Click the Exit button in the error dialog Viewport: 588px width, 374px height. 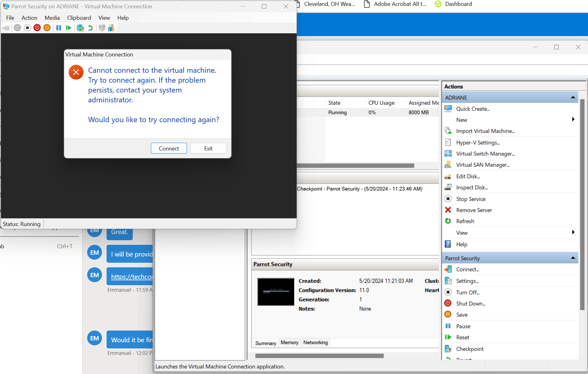coord(208,148)
